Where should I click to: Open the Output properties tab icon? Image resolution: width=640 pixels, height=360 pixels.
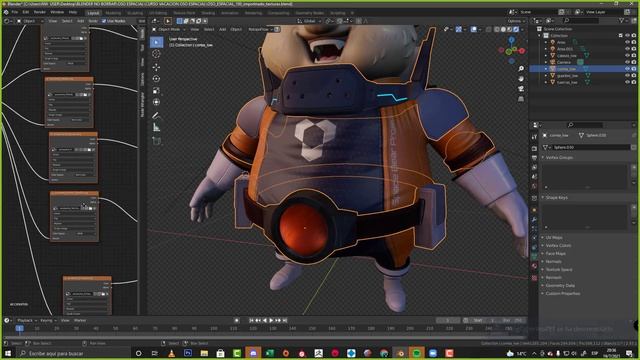(534, 158)
